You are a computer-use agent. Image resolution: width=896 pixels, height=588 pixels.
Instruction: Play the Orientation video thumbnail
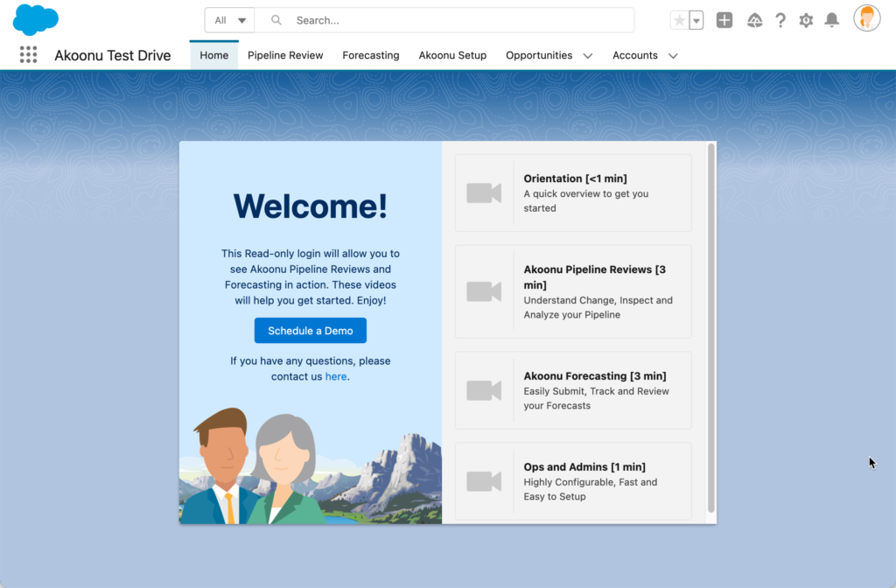click(x=484, y=193)
